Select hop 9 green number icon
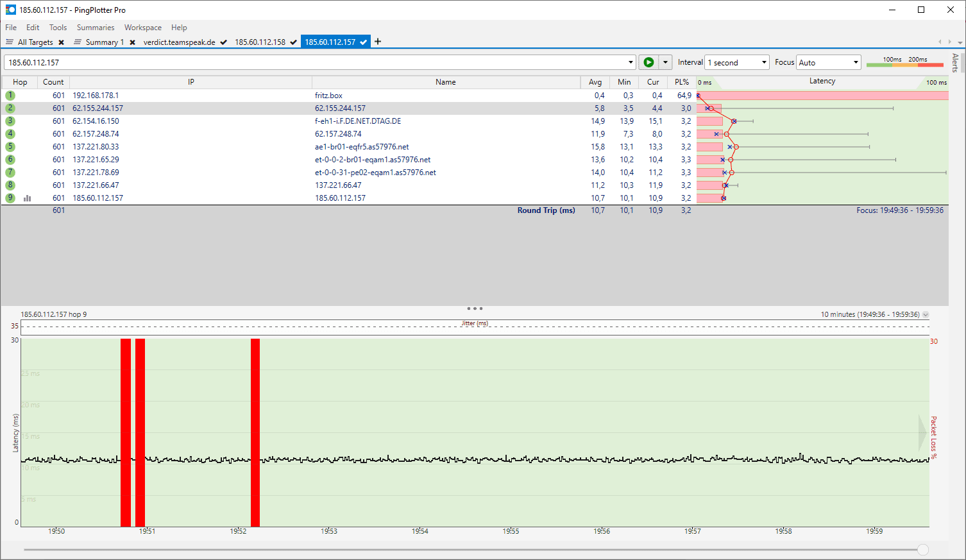Image resolution: width=966 pixels, height=560 pixels. [10, 198]
